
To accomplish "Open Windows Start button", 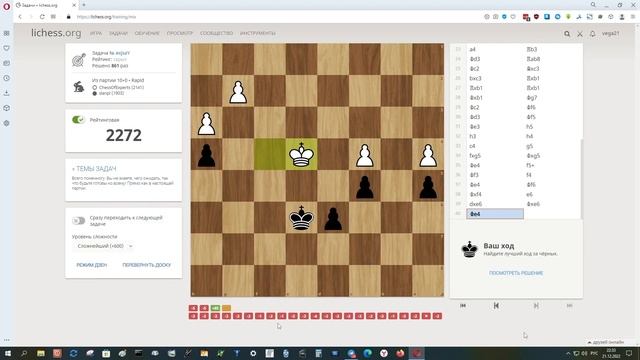I will click(8, 353).
